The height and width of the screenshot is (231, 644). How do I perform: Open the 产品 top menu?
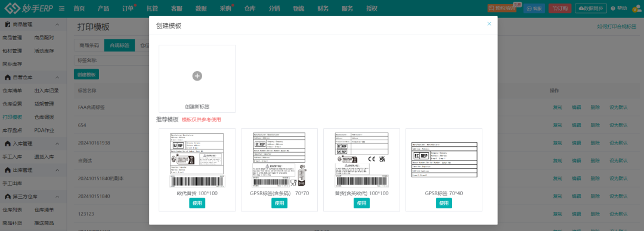coord(104,8)
